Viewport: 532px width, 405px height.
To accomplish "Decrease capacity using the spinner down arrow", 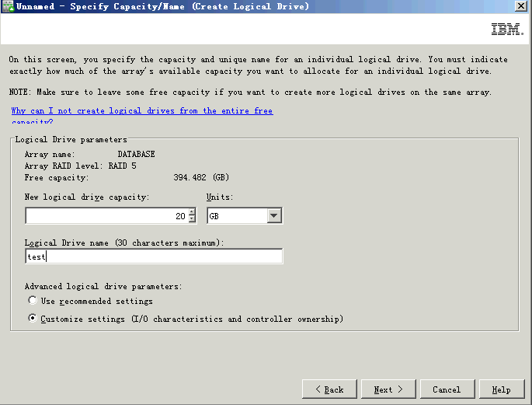I will coord(193,220).
